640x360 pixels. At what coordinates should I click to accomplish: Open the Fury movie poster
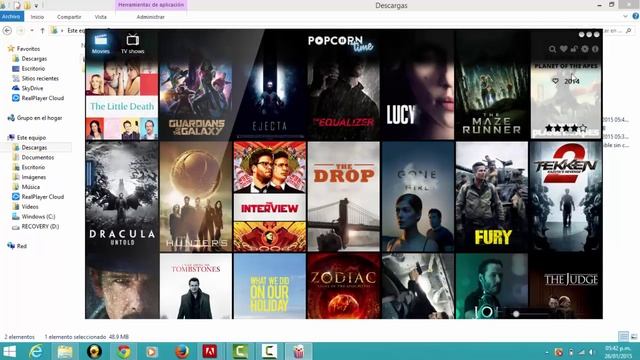pos(492,196)
